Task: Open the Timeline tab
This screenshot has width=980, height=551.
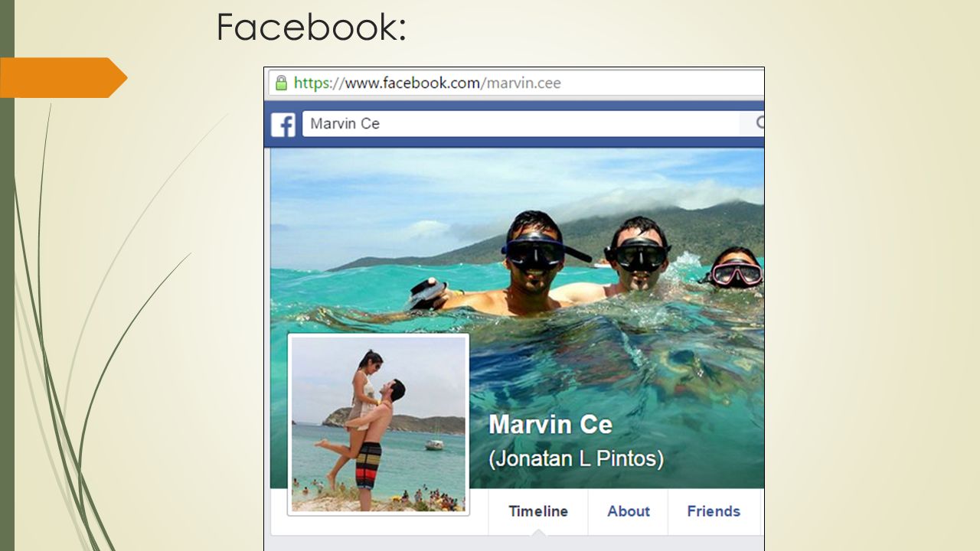Action: [x=538, y=511]
